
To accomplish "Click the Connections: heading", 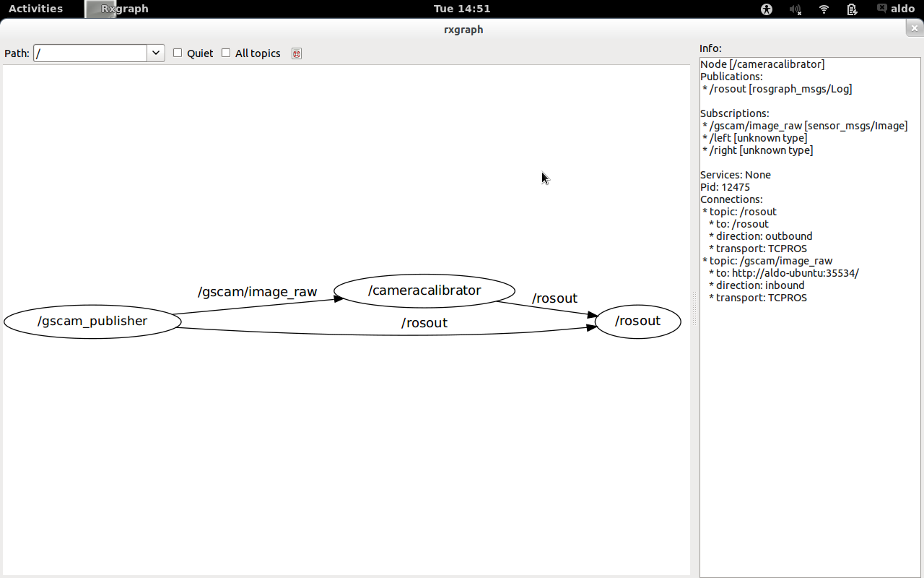I will (731, 199).
